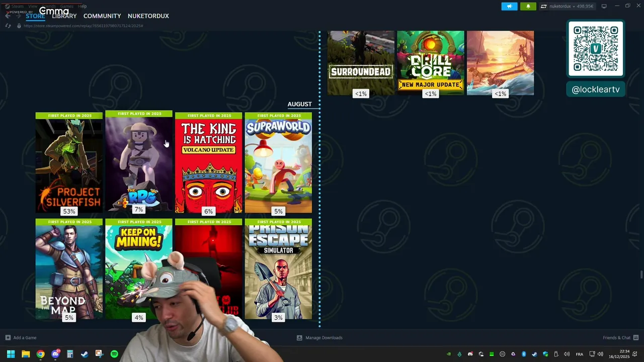Click the nuketordux account avatar icon
Viewport: 644px width, 362px height.
543,6
